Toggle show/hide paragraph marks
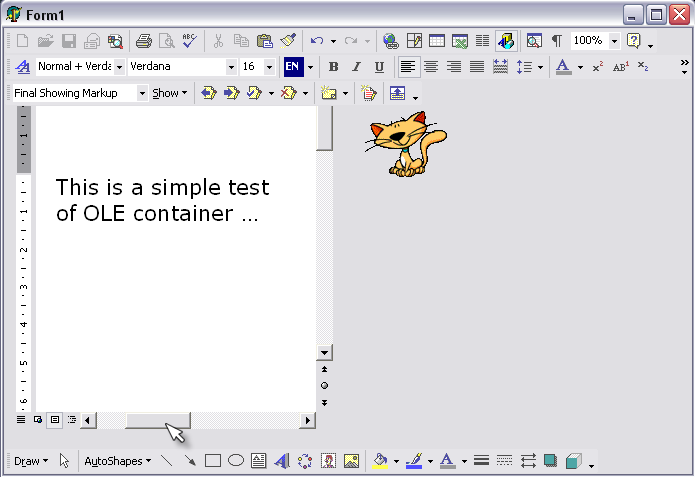The width and height of the screenshot is (695, 477). point(556,41)
